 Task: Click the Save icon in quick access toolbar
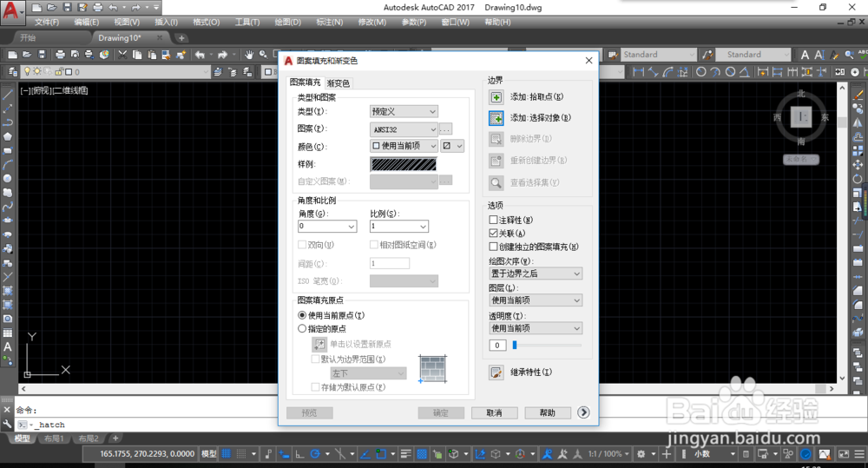coord(67,7)
